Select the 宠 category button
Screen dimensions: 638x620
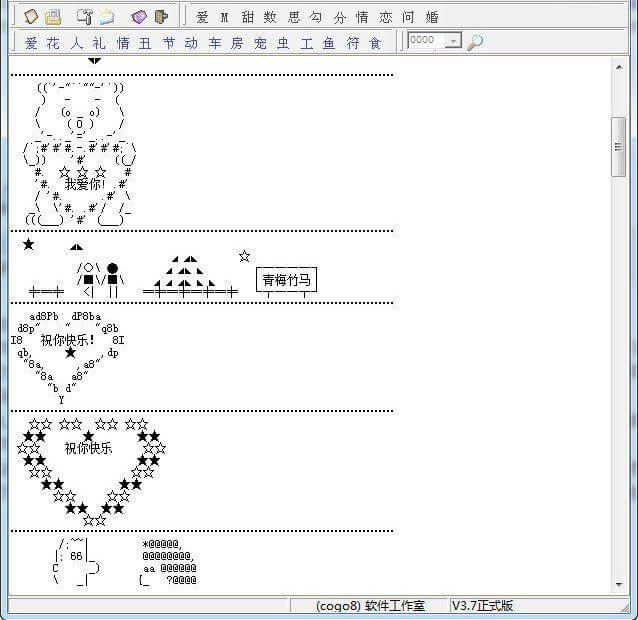pos(260,43)
